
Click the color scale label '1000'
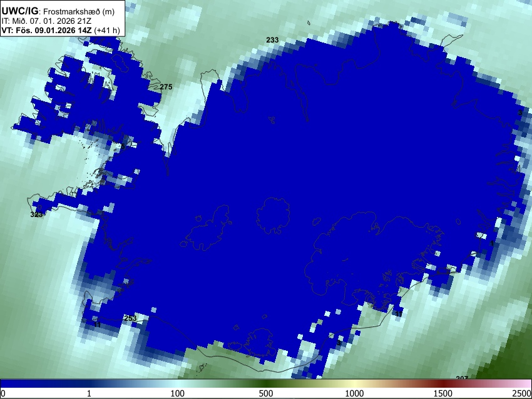[354, 393]
